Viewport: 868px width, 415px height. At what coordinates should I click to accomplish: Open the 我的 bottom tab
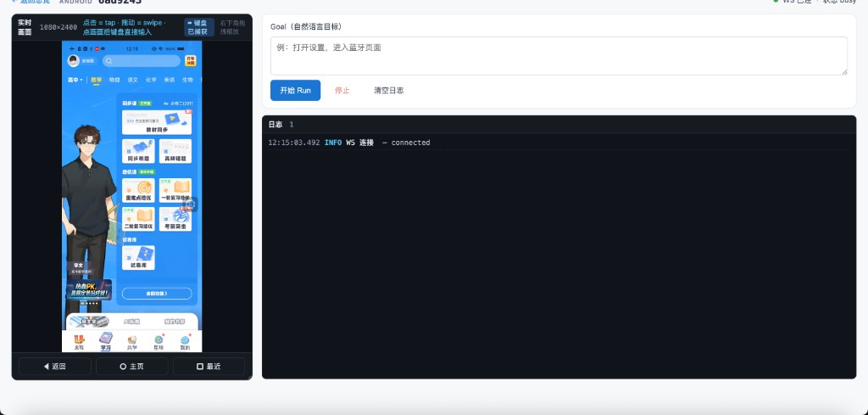pos(185,342)
